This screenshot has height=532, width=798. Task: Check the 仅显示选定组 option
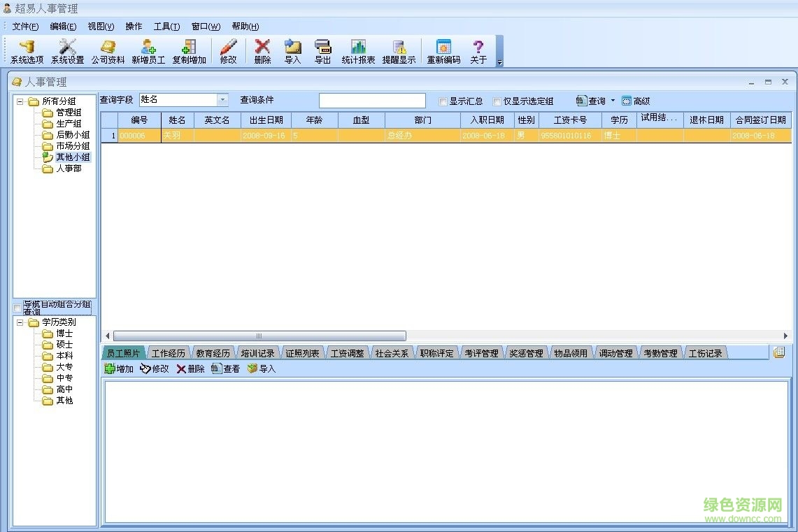point(497,101)
